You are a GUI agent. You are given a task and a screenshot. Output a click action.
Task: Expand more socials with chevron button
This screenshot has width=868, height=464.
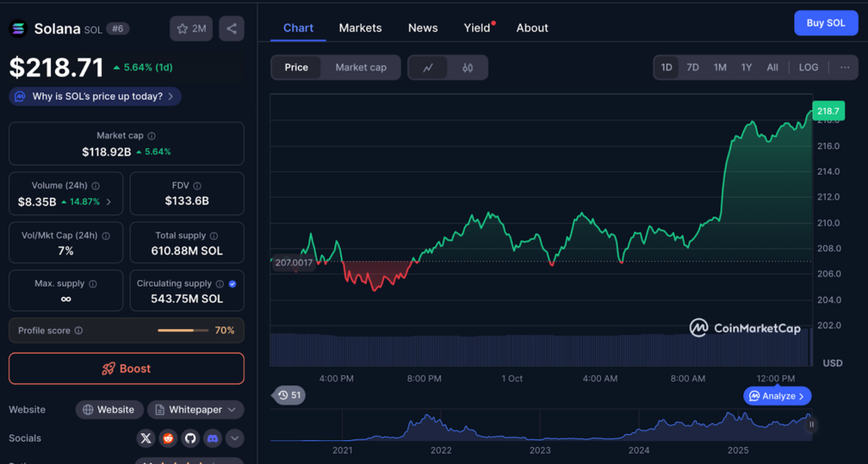[x=235, y=439]
